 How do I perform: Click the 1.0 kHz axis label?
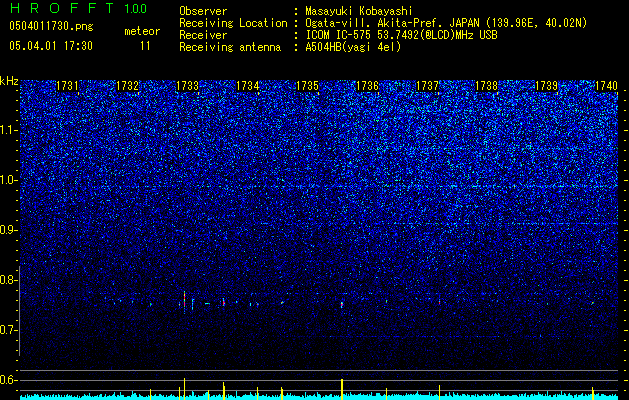9,180
